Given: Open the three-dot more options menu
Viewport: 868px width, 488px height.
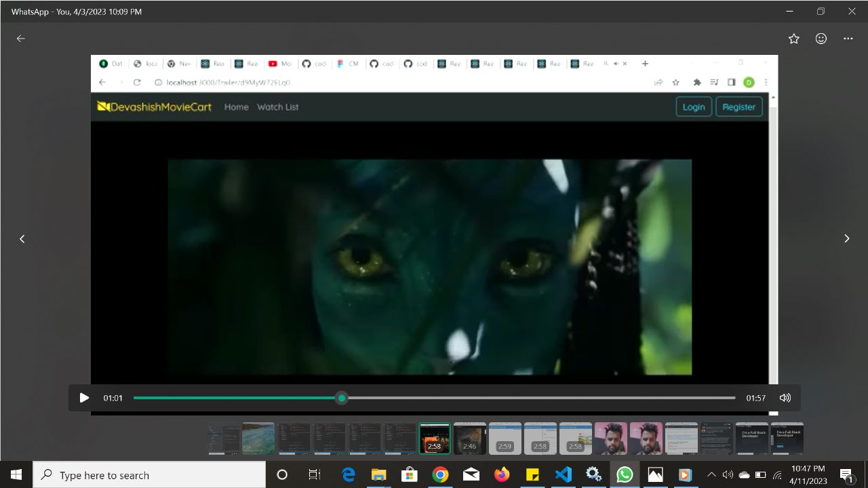Looking at the screenshot, I should click(x=848, y=39).
